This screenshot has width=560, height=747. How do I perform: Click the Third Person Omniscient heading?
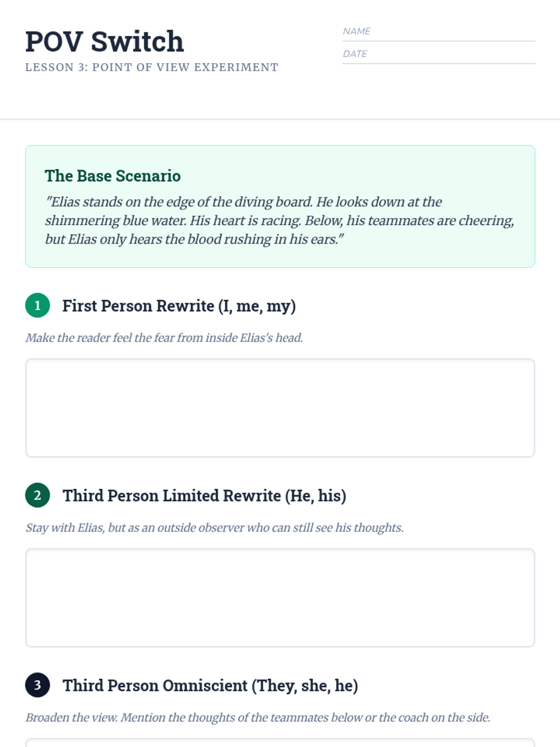pyautogui.click(x=210, y=685)
